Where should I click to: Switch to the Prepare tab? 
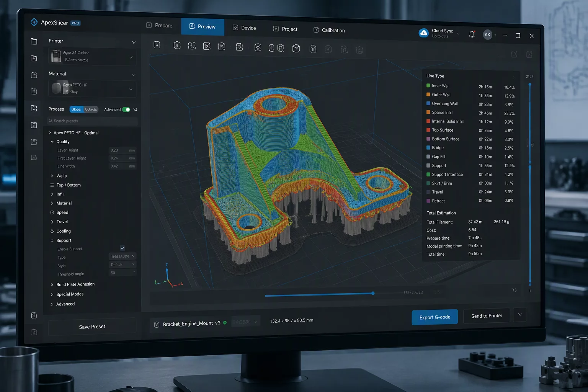[x=160, y=25]
